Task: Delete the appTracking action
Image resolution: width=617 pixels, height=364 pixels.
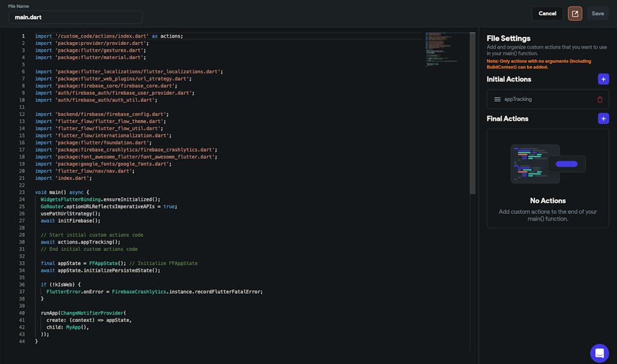Action: [600, 99]
